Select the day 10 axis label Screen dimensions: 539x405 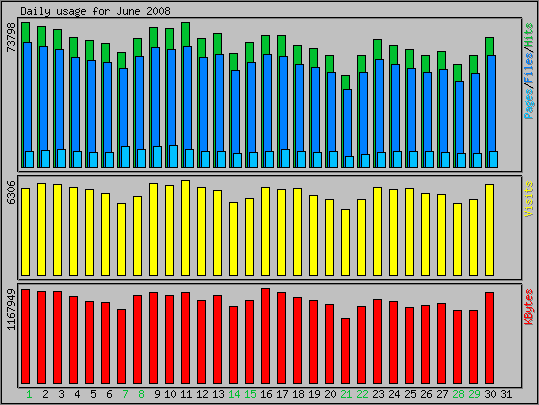click(x=170, y=394)
